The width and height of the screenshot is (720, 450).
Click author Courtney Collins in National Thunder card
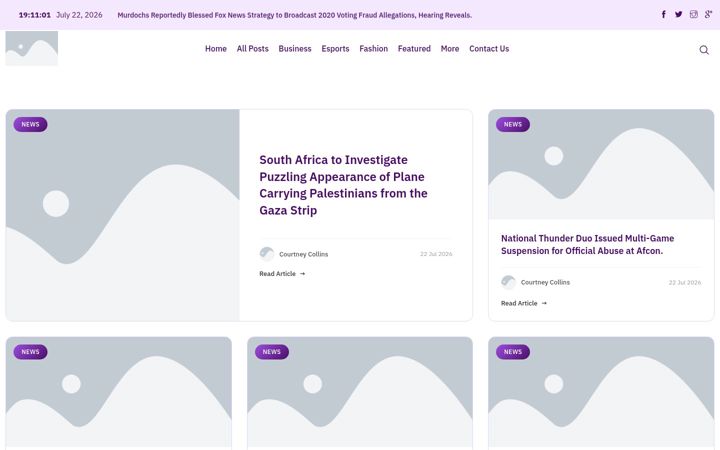[x=545, y=282]
